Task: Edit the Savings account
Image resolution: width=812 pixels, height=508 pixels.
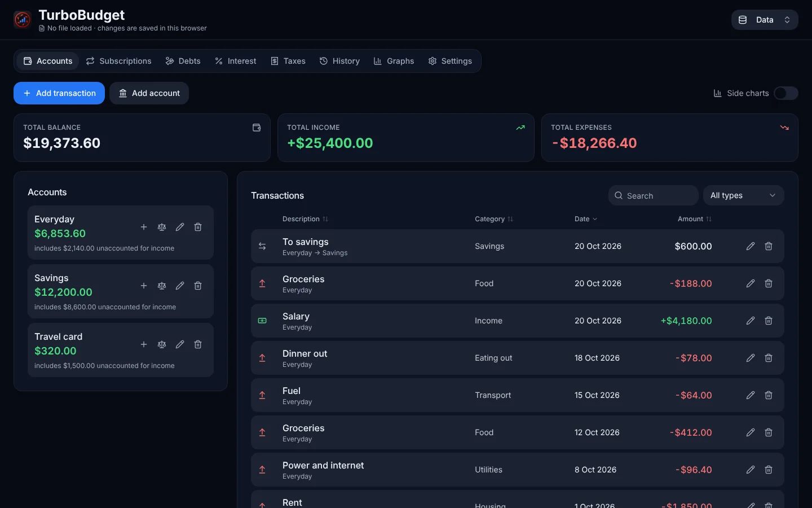Action: click(180, 286)
